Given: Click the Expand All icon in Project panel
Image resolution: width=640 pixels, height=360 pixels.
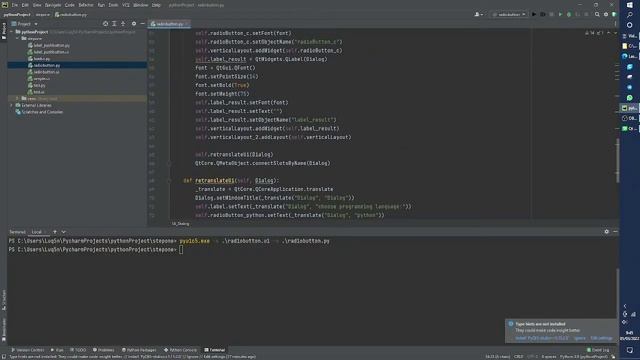Looking at the screenshot, I should pyautogui.click(x=114, y=24).
